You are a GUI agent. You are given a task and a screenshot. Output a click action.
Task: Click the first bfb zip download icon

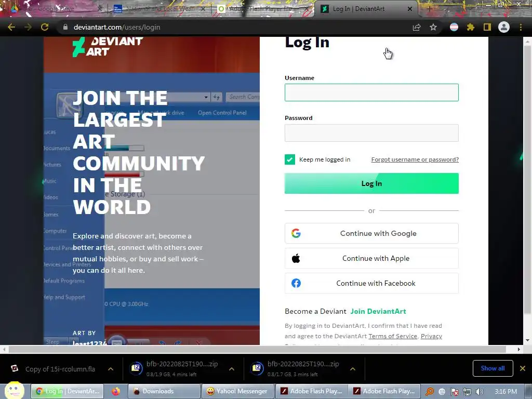coord(136,368)
